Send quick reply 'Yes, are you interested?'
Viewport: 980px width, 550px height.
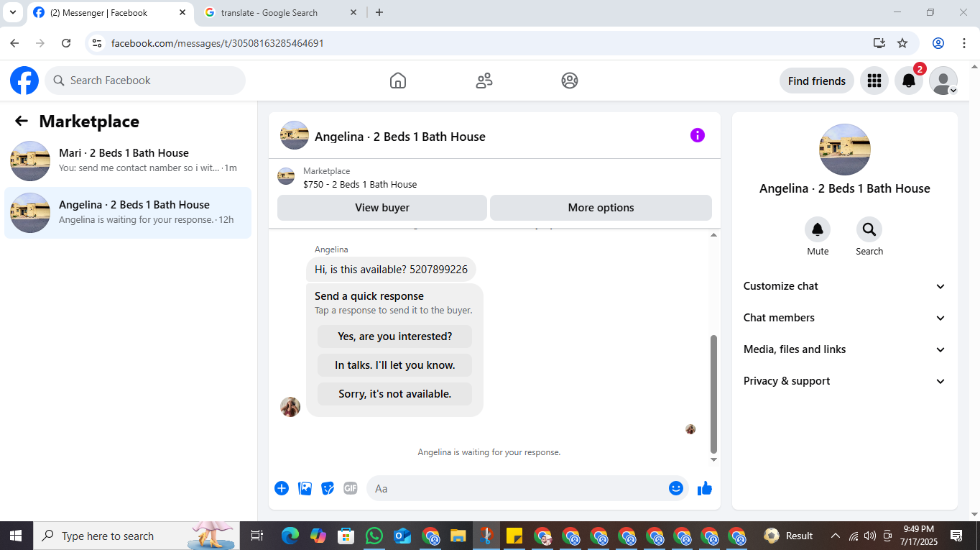pos(394,336)
